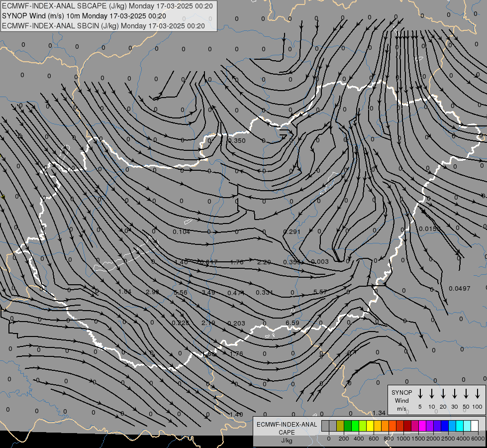Select the 800 tick label on CAPE scale

pos(389,439)
